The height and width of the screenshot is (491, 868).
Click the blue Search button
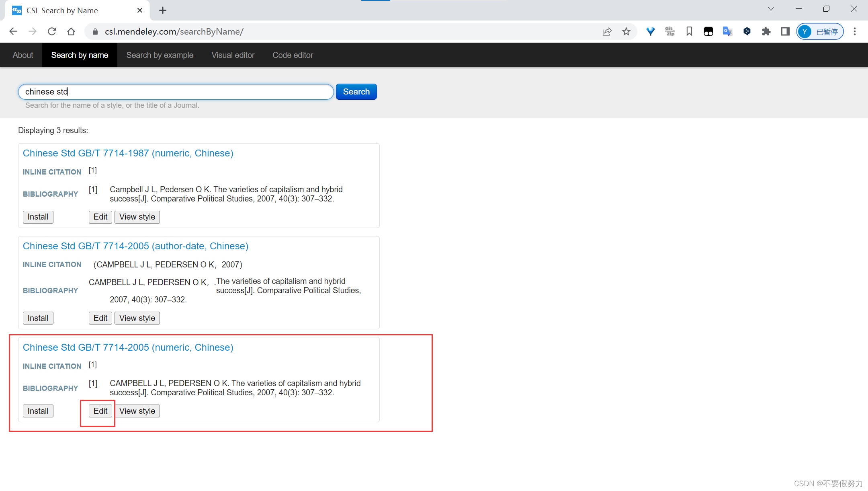coord(356,92)
